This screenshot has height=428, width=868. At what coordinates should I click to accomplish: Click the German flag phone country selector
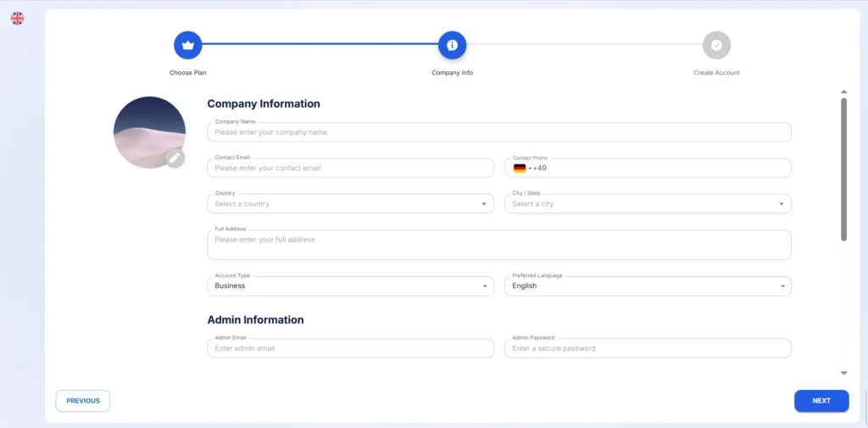pos(520,169)
